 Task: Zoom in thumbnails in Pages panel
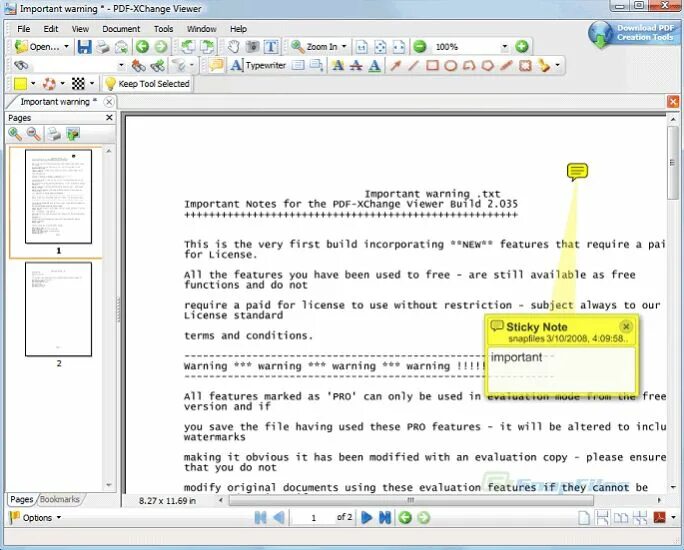pyautogui.click(x=15, y=134)
